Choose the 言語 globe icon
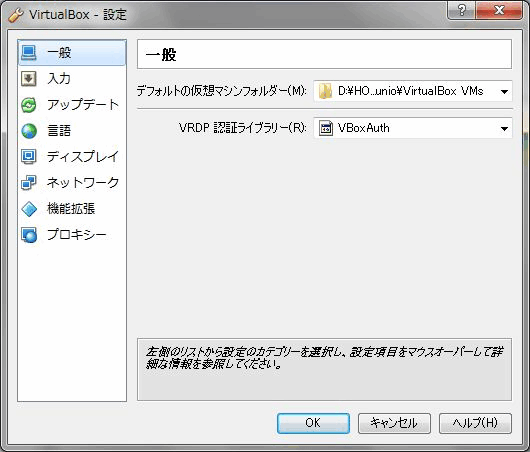Viewport: 530px width, 452px height. (29, 131)
